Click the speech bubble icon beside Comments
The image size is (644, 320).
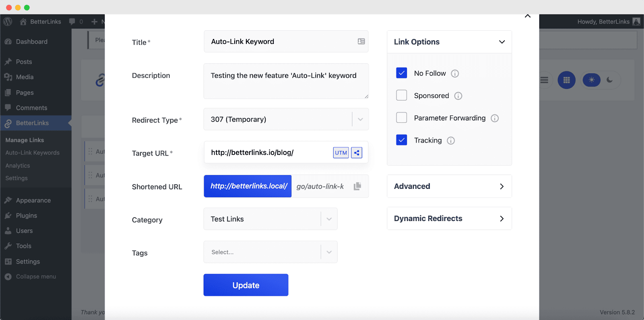pos(8,108)
